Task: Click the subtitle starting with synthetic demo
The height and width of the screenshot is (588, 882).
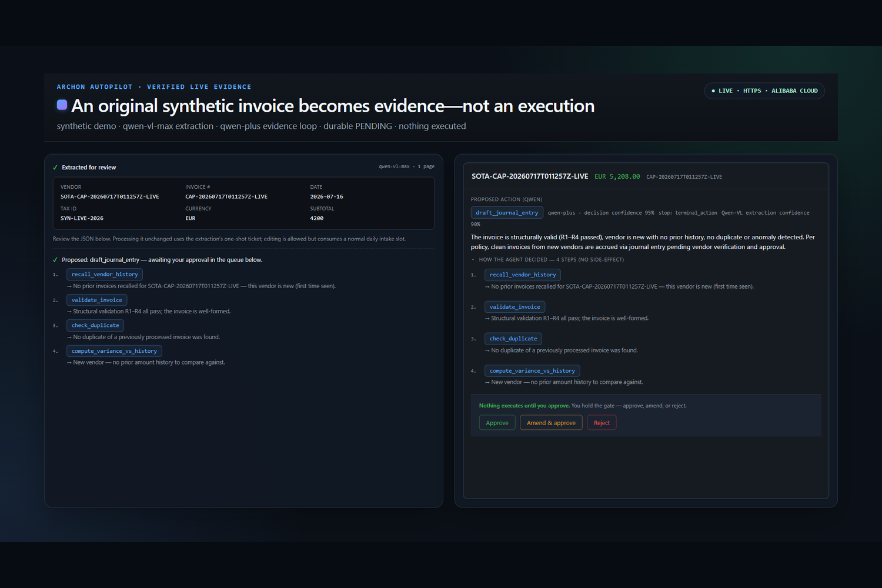Action: [261, 126]
